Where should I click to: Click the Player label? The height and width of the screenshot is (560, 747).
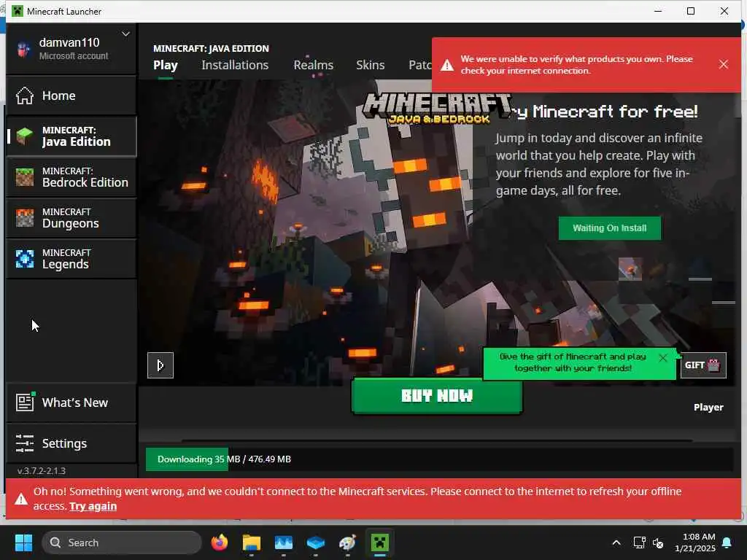click(x=708, y=408)
